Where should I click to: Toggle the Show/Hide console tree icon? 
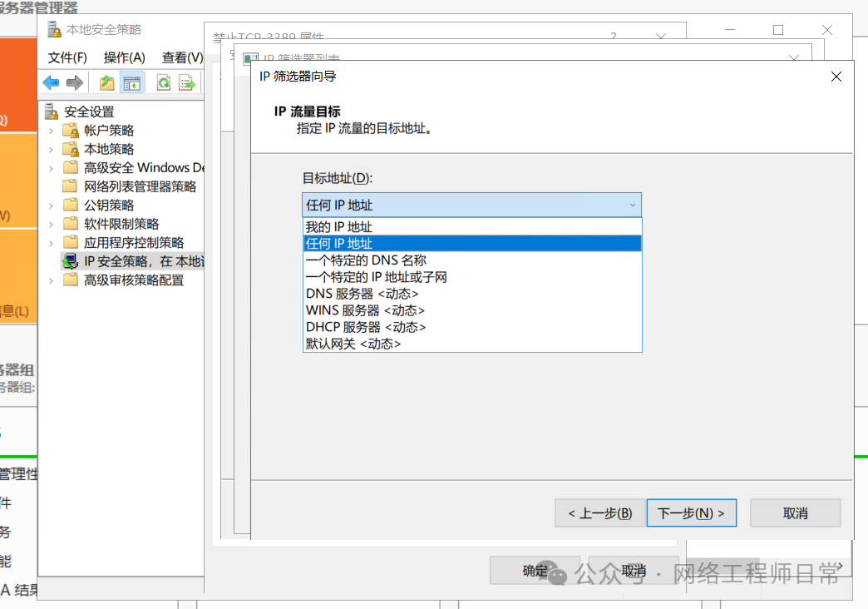pyautogui.click(x=131, y=82)
